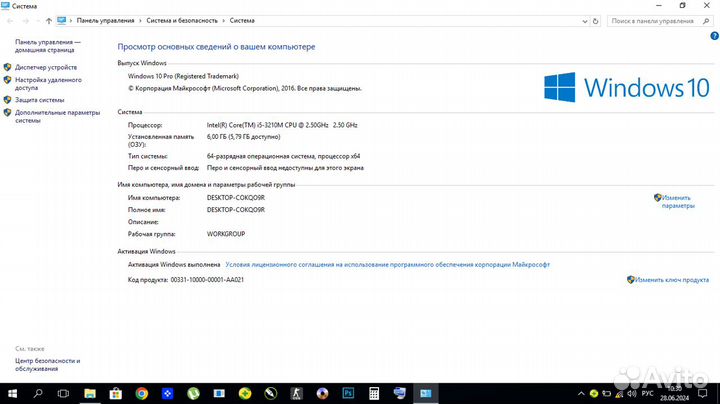Viewport: 720px width, 404px height.
Task: Read Microsoft software license terms link
Action: pos(388,264)
